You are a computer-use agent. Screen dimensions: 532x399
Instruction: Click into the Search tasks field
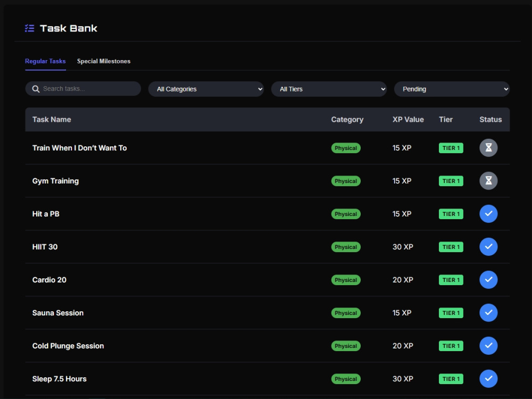click(83, 88)
